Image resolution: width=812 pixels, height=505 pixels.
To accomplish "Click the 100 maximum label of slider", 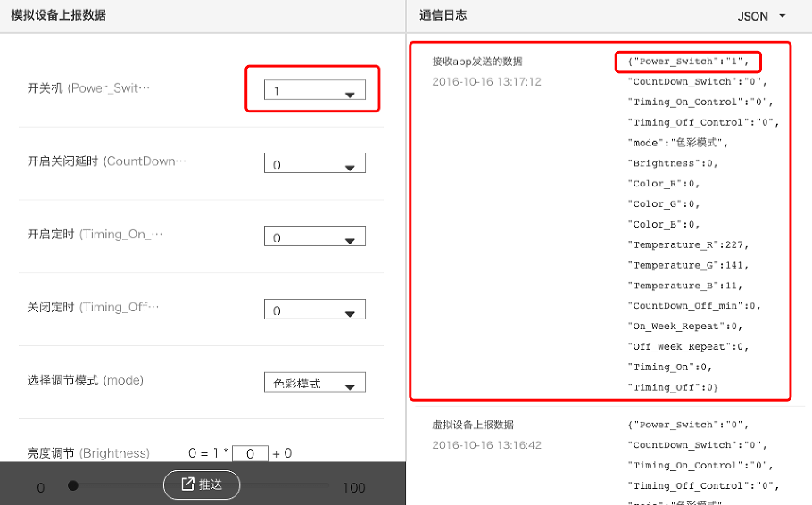I will (354, 488).
